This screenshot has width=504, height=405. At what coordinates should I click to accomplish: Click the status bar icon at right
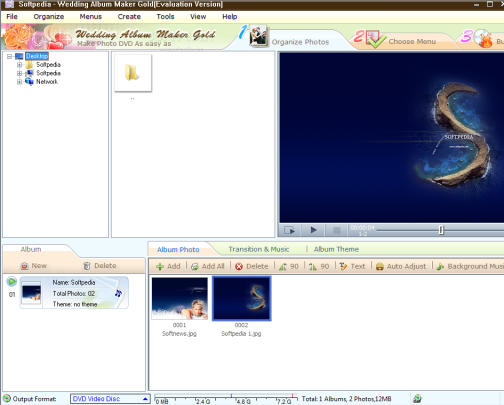tap(417, 398)
